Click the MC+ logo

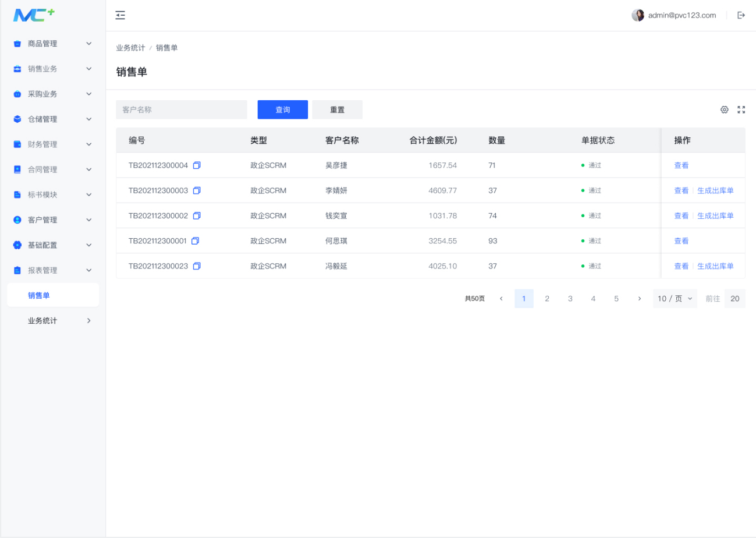tap(34, 15)
